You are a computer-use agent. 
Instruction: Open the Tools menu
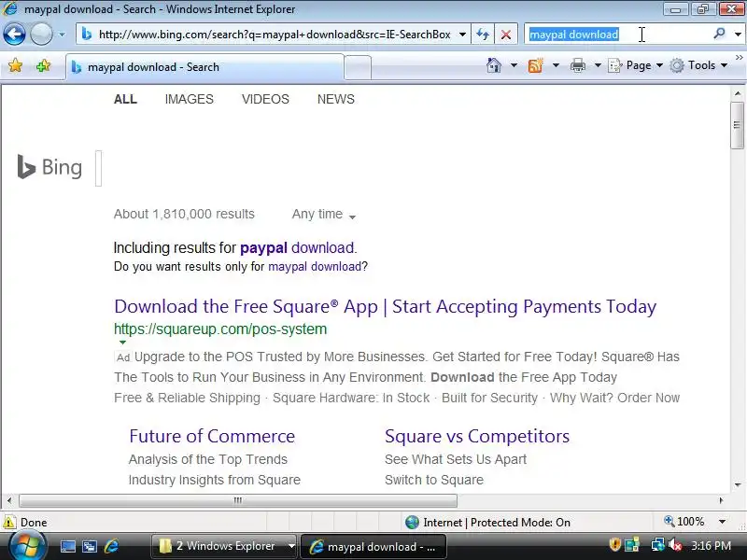[698, 65]
